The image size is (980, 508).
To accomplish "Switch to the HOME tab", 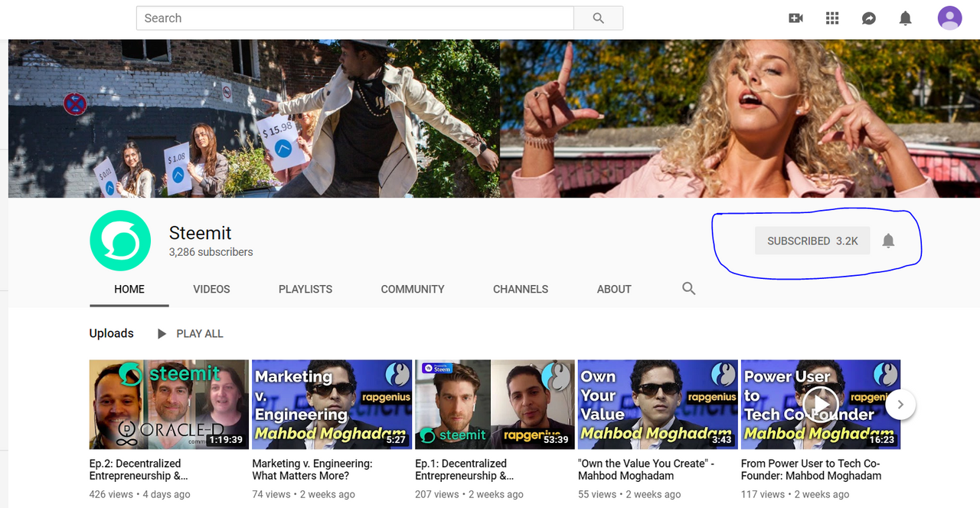I will [129, 290].
